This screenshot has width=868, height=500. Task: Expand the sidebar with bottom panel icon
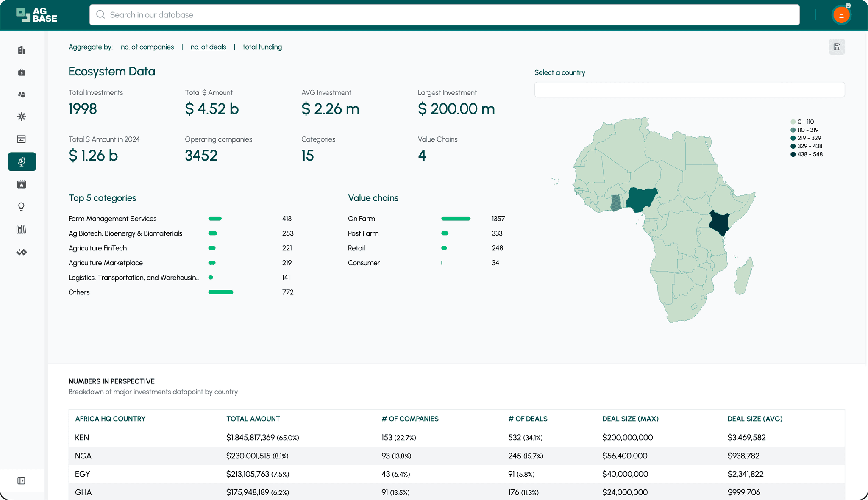point(22,481)
